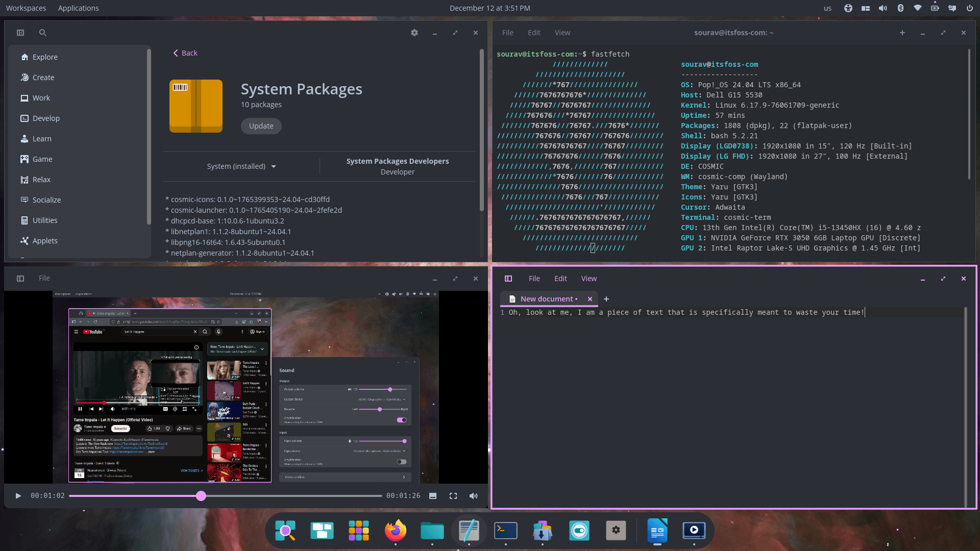This screenshot has height=551, width=980.
Task: Mute the media player volume
Action: (x=474, y=496)
